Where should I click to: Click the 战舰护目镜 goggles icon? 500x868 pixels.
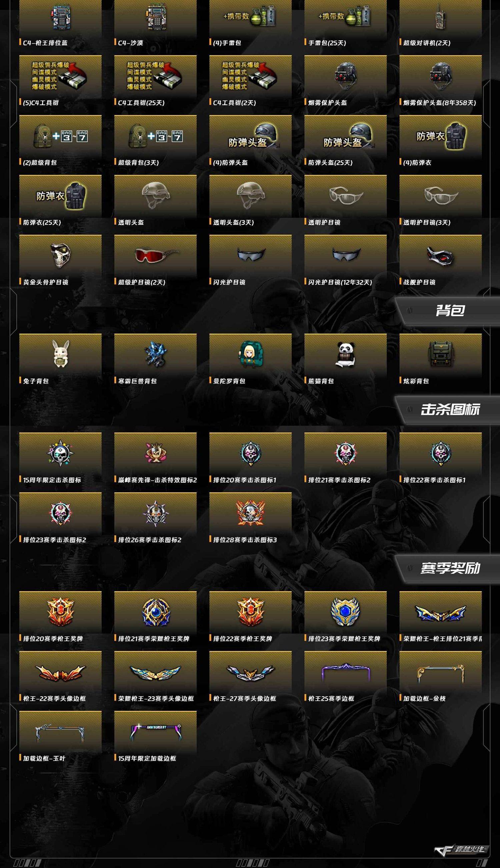441,256
